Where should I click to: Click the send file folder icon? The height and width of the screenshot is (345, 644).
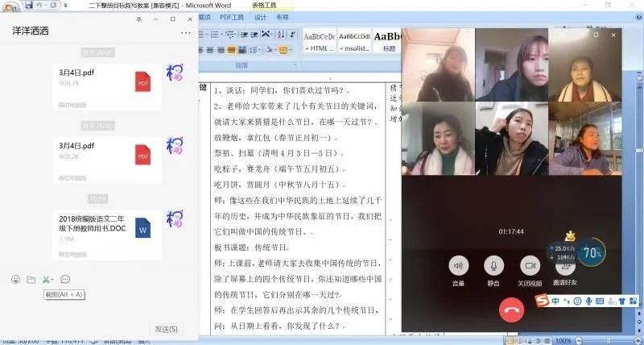point(31,279)
